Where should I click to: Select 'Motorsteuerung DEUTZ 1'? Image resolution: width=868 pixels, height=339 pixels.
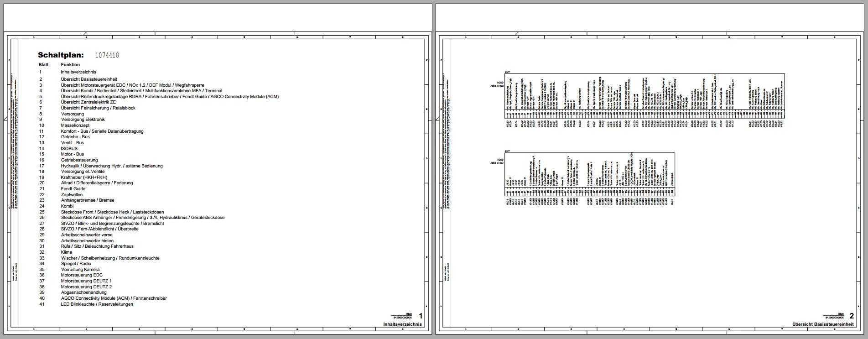86,281
